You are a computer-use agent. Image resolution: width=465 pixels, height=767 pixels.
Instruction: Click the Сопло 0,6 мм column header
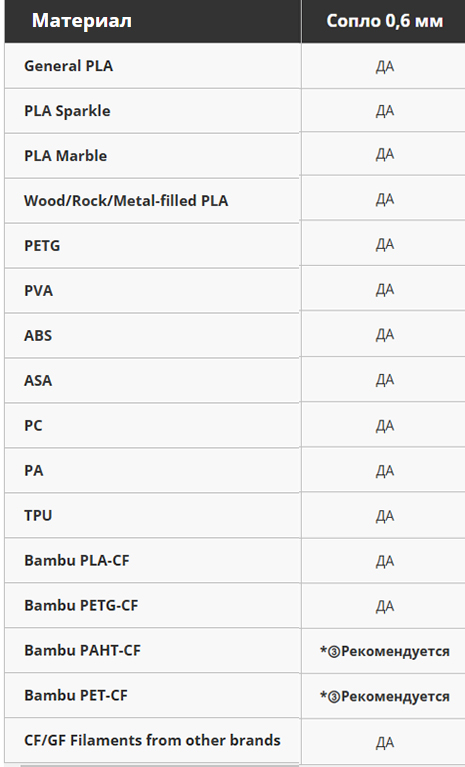[x=384, y=21]
